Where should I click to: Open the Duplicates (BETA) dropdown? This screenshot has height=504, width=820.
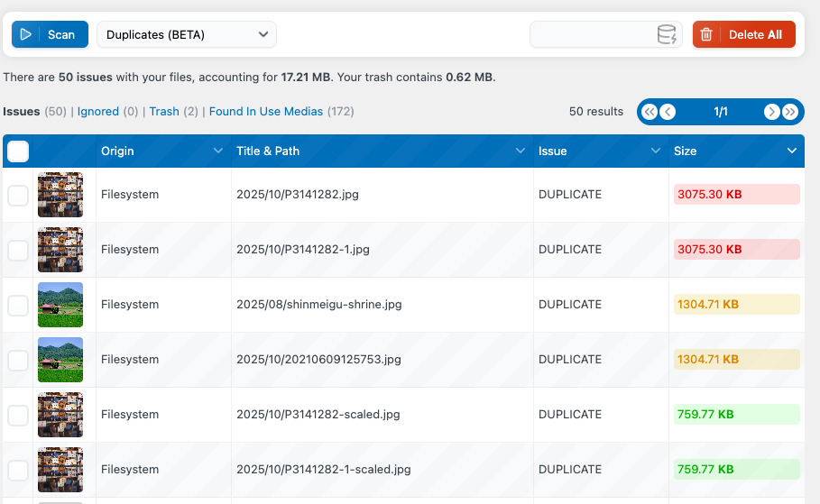click(x=187, y=34)
